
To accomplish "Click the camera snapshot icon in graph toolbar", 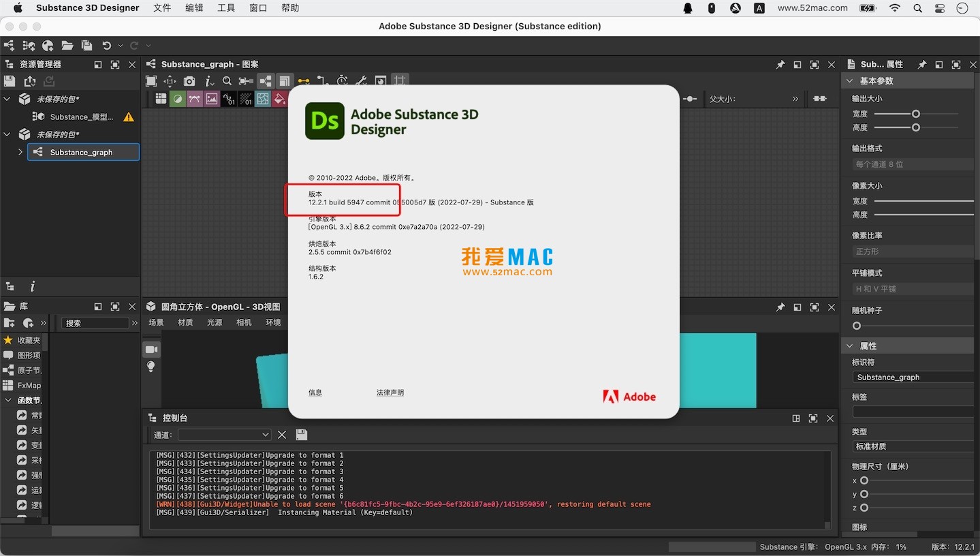I will tap(189, 81).
